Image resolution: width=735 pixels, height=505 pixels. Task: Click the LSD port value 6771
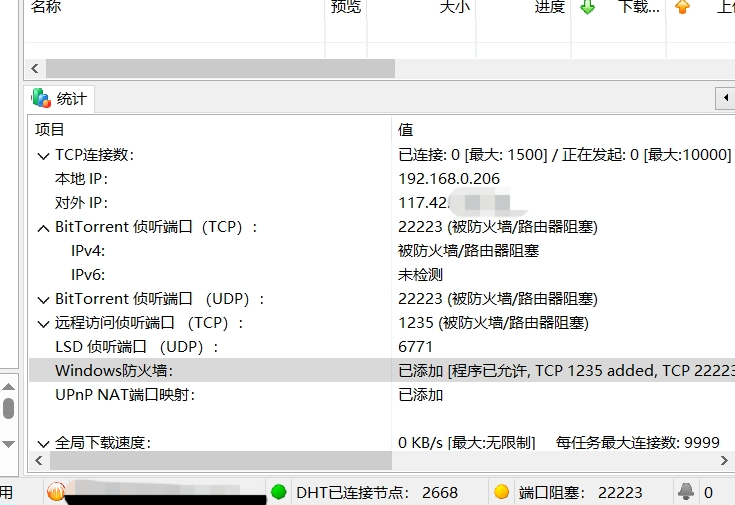tap(415, 347)
